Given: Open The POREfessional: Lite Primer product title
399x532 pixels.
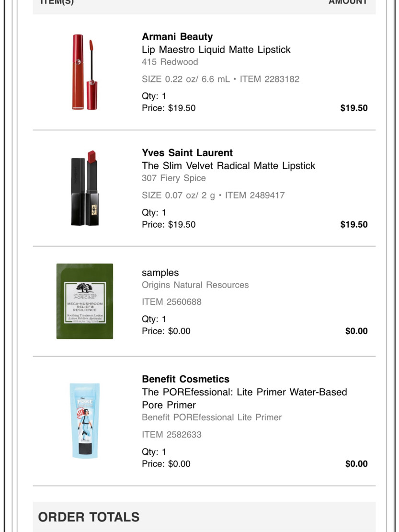Looking at the screenshot, I should pos(244,398).
